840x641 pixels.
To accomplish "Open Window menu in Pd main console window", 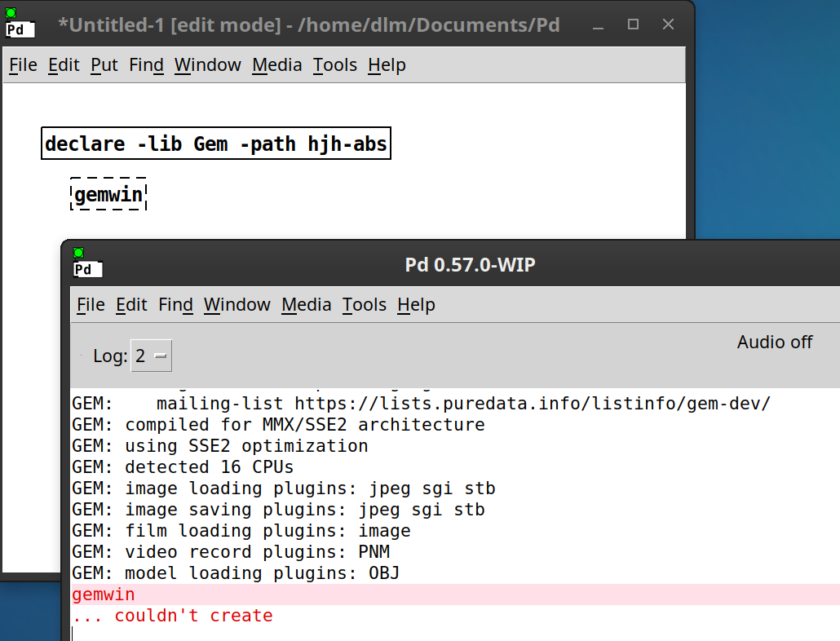I will [237, 305].
